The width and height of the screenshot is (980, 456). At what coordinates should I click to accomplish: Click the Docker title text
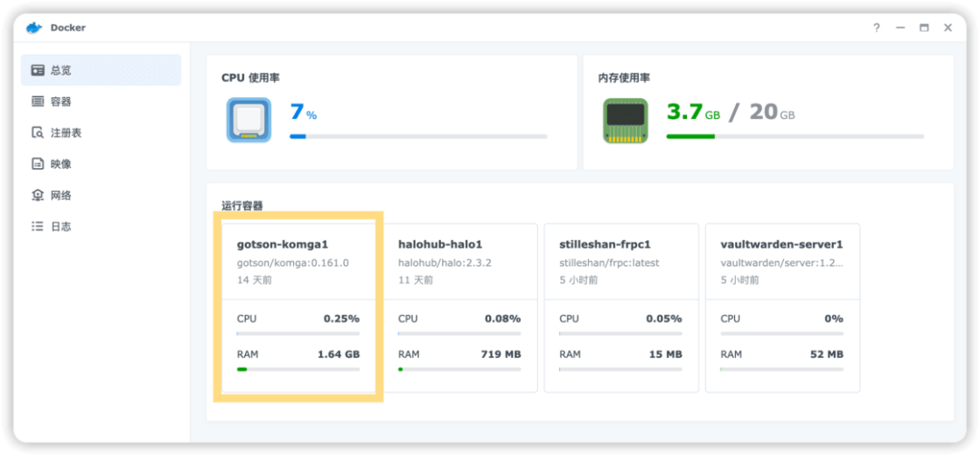pyautogui.click(x=68, y=27)
